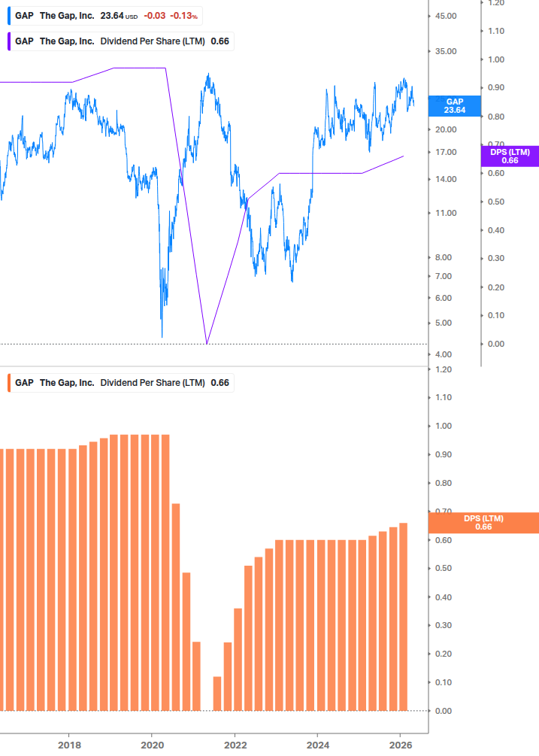Click the 7.00 price axis label
Image resolution: width=539 pixels, height=756 pixels.
tap(444, 276)
